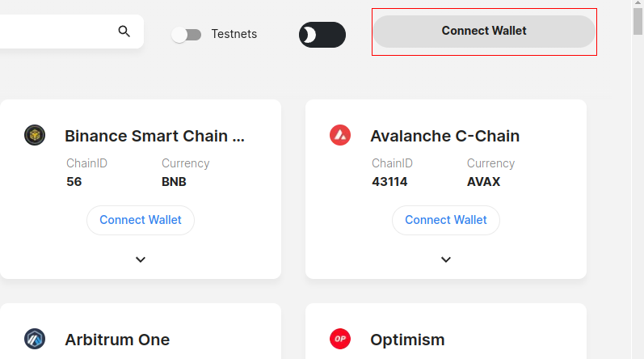Click the Arbitrum One logo icon
Screen dimensions: 644x359
click(x=35, y=339)
